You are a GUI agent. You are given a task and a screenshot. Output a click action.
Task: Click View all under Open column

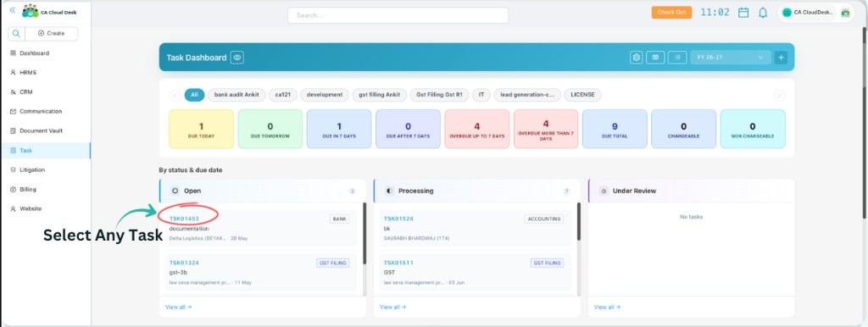click(x=179, y=307)
